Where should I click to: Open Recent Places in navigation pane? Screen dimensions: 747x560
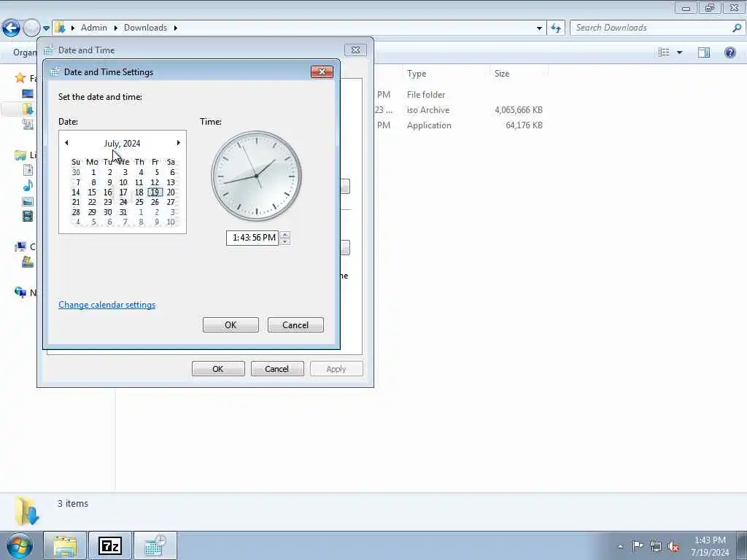(x=28, y=125)
